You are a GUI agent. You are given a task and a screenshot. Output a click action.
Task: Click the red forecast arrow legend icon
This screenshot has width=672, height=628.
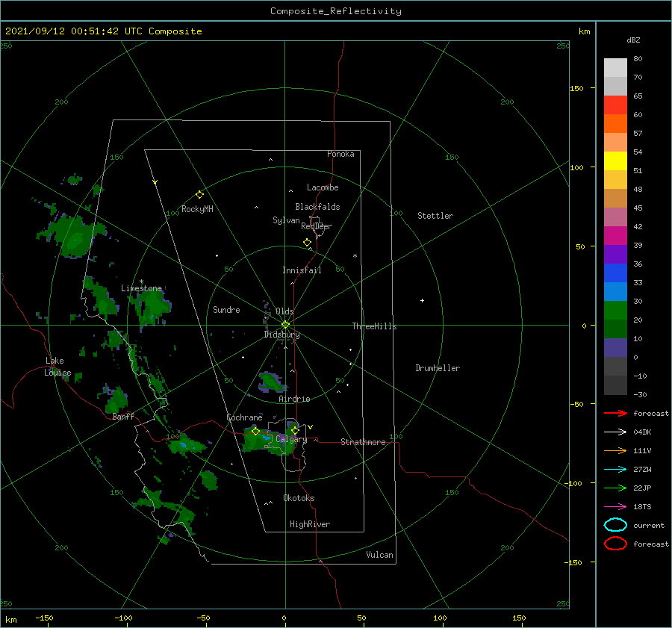pyautogui.click(x=615, y=413)
